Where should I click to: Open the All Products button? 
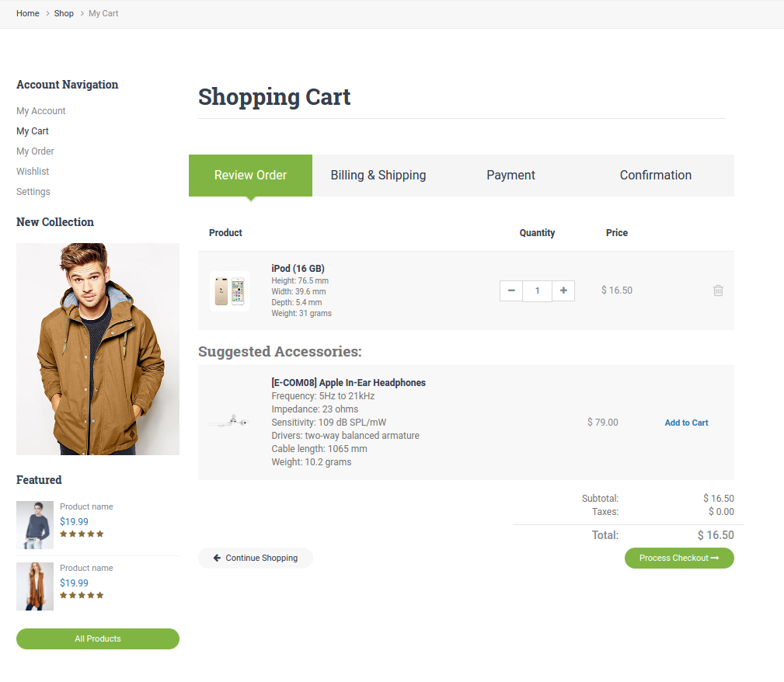click(98, 639)
